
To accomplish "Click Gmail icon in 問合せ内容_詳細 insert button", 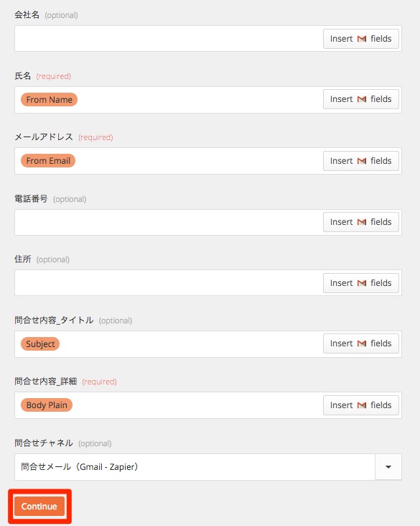I will [362, 405].
